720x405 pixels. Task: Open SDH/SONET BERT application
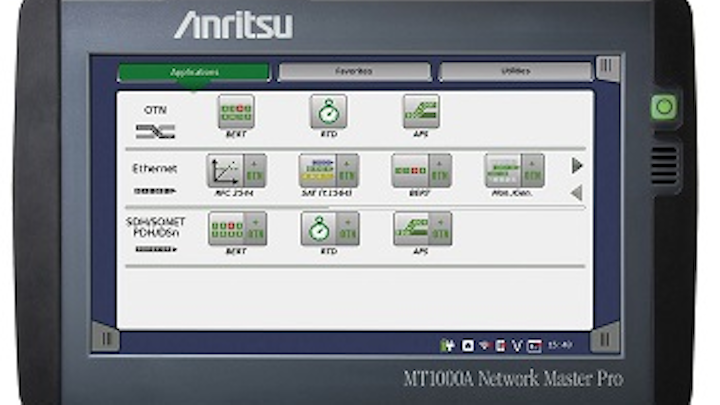pos(226,229)
